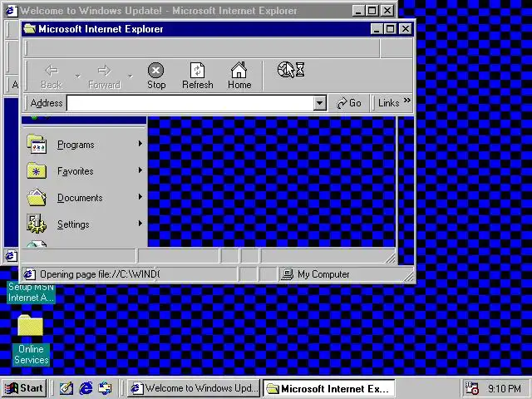Click the 'Opening page file://C:\WIND' status text
Image resolution: width=532 pixels, height=399 pixels.
click(x=100, y=274)
